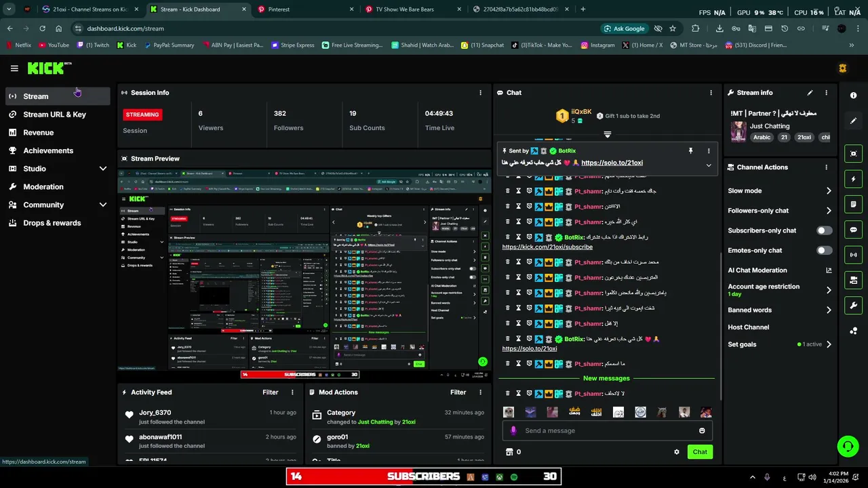Viewport: 868px width, 488px height.
Task: Select Stream in the sidebar
Action: point(58,96)
